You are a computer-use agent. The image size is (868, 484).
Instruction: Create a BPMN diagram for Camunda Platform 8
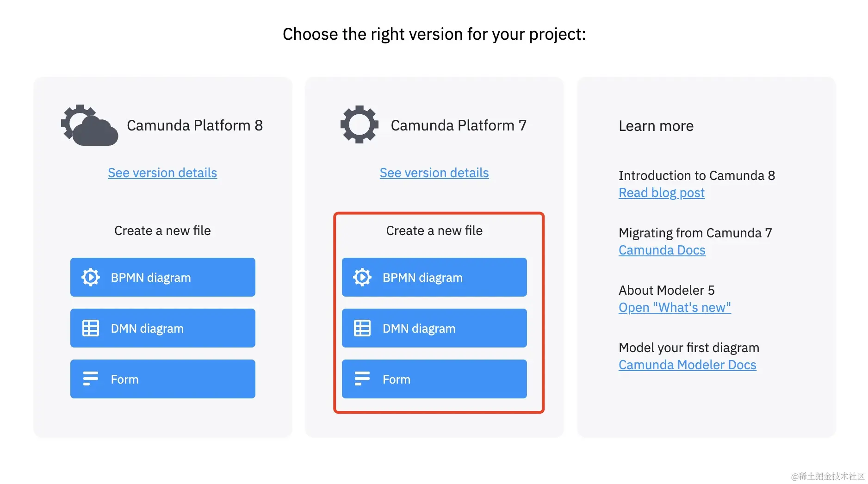[163, 277]
